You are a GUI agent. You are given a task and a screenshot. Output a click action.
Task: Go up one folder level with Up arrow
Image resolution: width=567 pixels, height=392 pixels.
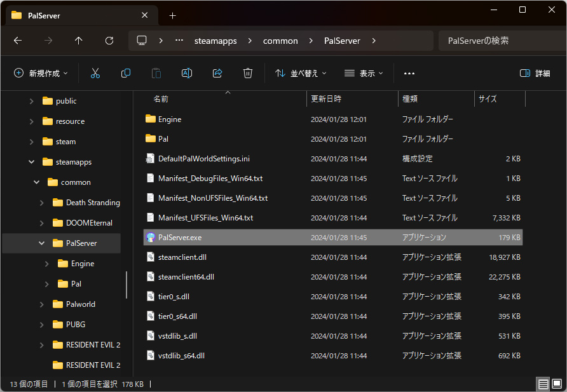point(79,41)
